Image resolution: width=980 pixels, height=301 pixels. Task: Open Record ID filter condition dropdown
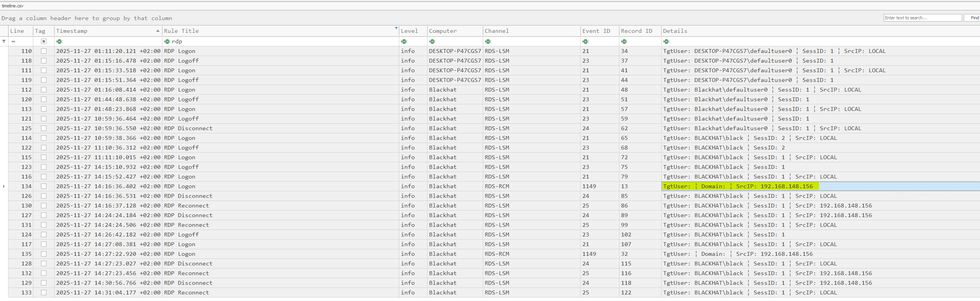click(624, 41)
